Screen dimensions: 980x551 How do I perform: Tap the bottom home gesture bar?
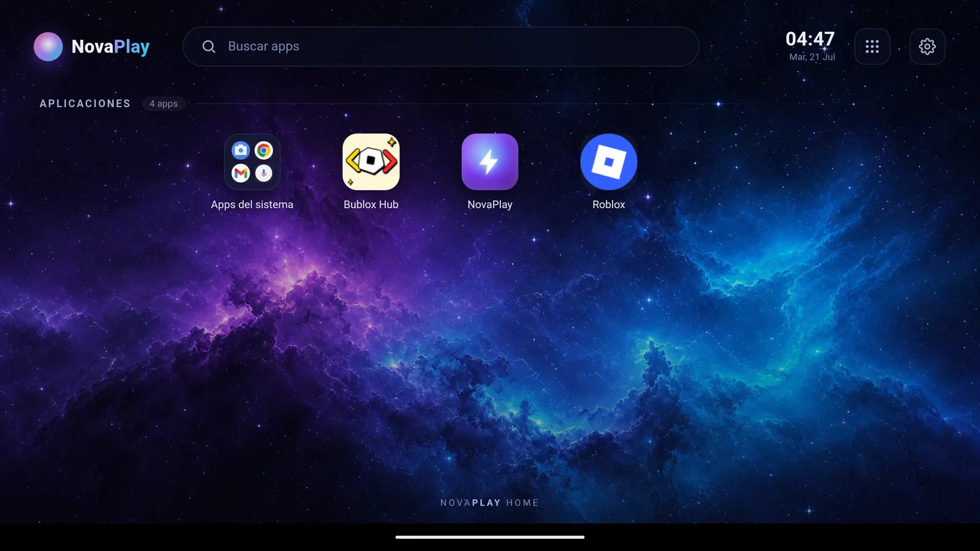point(489,537)
